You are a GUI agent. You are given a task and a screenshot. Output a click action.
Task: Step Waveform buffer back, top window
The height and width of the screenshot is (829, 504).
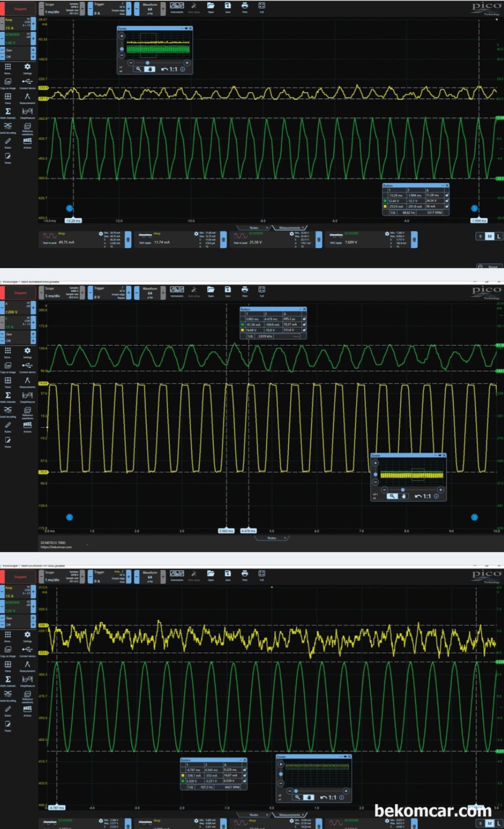[136, 8]
